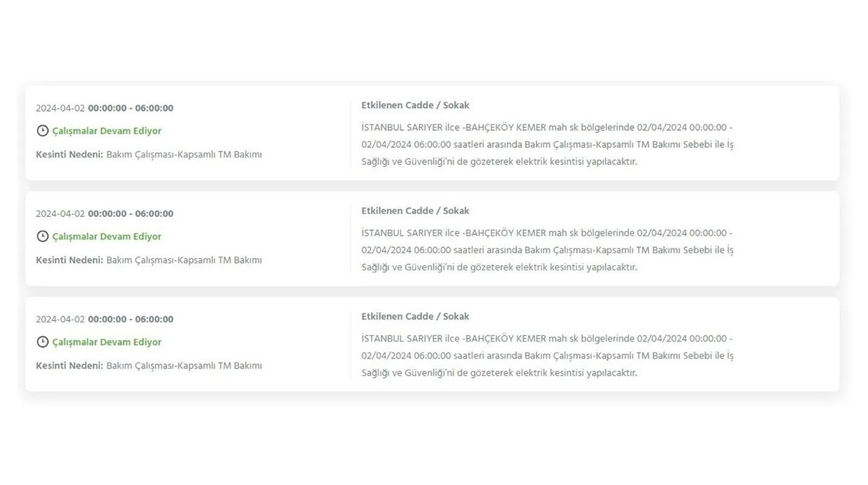Click the 2024-04-02 time range in bottom card

coord(105,319)
